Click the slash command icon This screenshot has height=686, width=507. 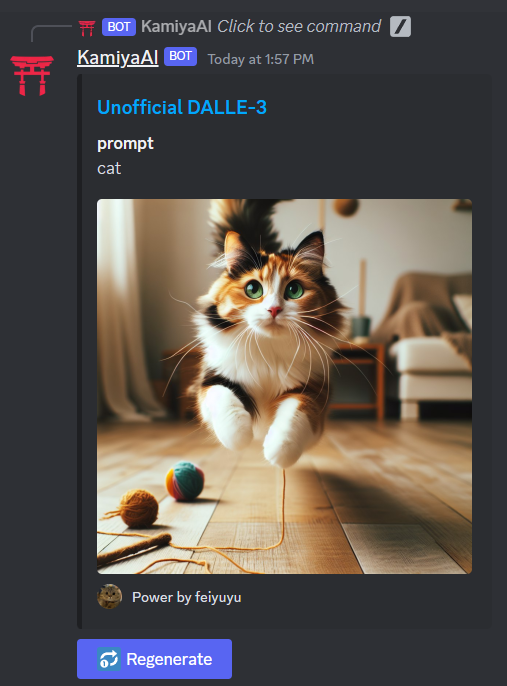[x=400, y=27]
